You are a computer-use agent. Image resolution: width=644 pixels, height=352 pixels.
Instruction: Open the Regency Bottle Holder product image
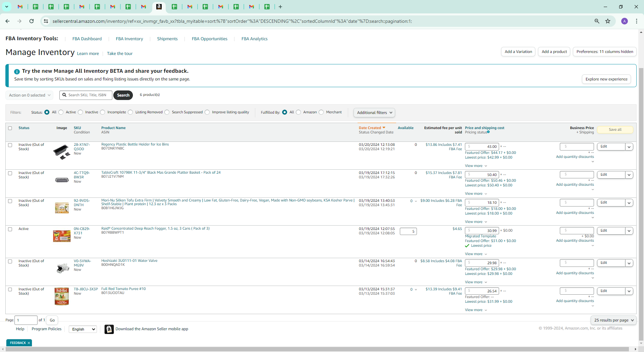62,152
